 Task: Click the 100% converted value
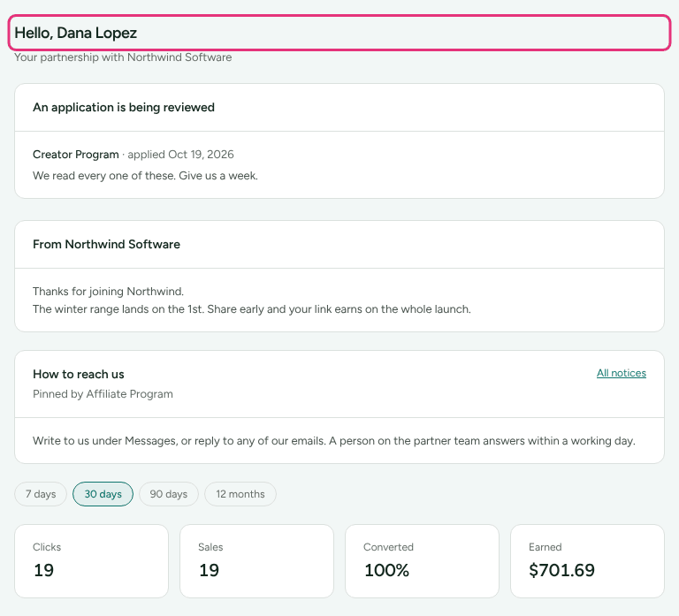tap(386, 570)
